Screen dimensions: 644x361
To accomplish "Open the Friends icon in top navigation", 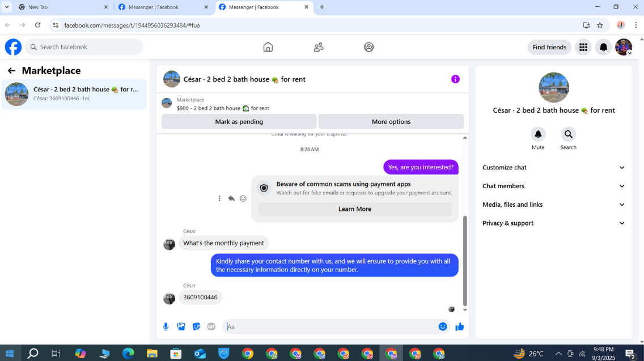I will click(x=318, y=47).
